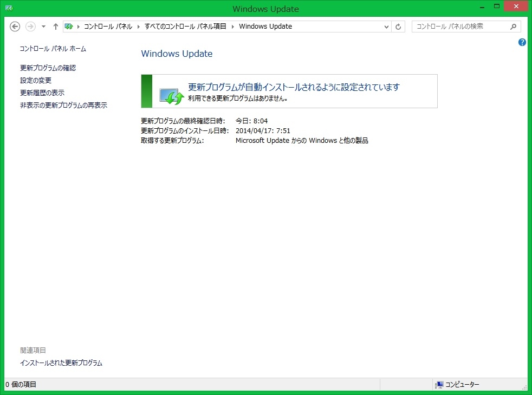Screen dimensions: 532x395
Task: Open address bar history dropdown
Action: 386,27
